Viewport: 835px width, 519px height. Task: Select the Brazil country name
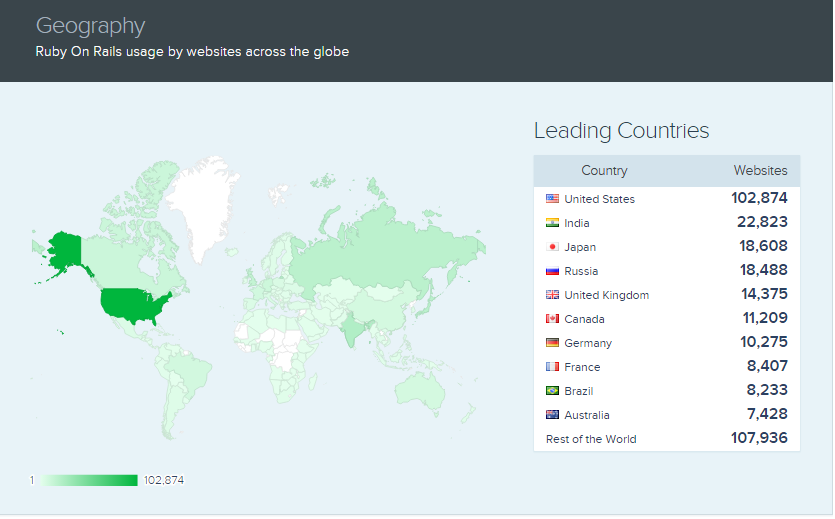(579, 391)
